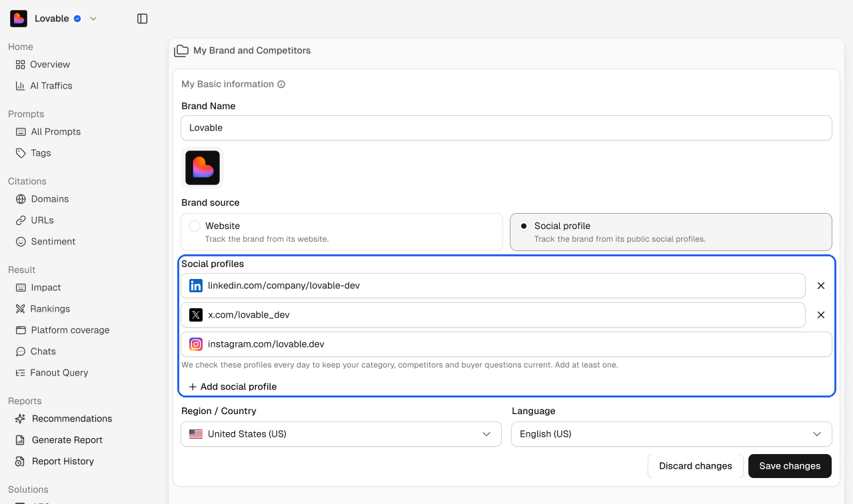Open Report History
This screenshot has height=504, width=853.
[x=55, y=461]
